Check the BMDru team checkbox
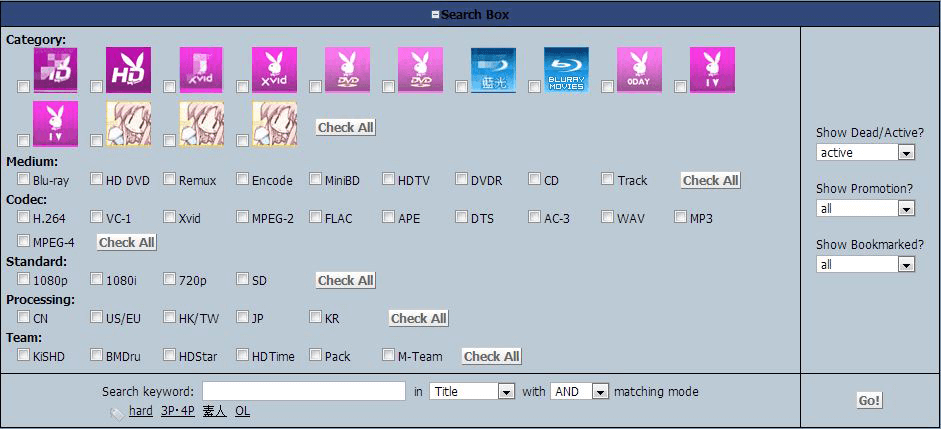941x429 pixels. [x=96, y=355]
